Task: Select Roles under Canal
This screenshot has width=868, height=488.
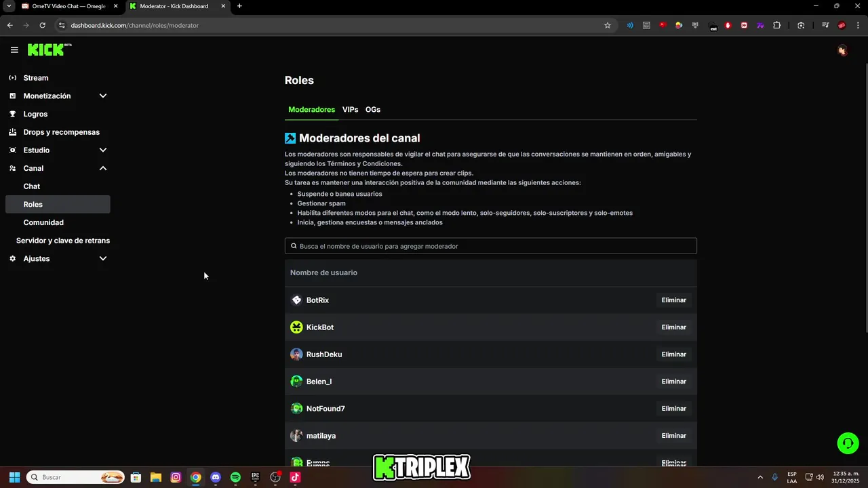Action: (58, 204)
